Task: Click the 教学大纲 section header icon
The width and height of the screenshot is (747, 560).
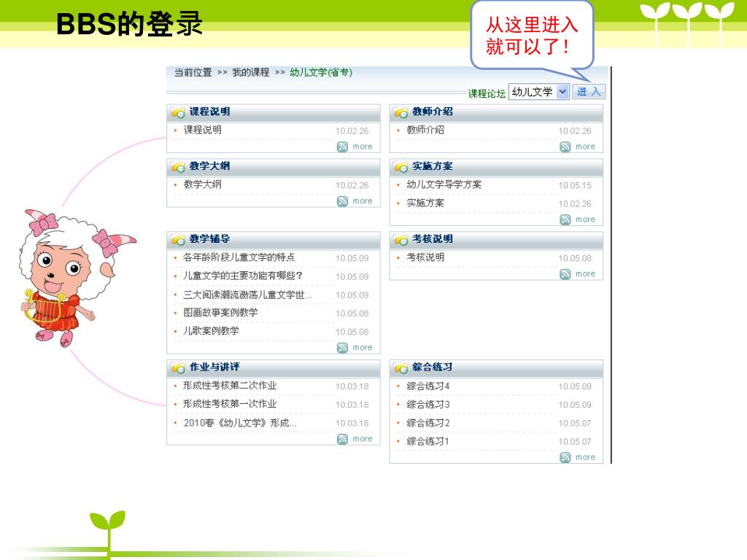Action: 178,167
